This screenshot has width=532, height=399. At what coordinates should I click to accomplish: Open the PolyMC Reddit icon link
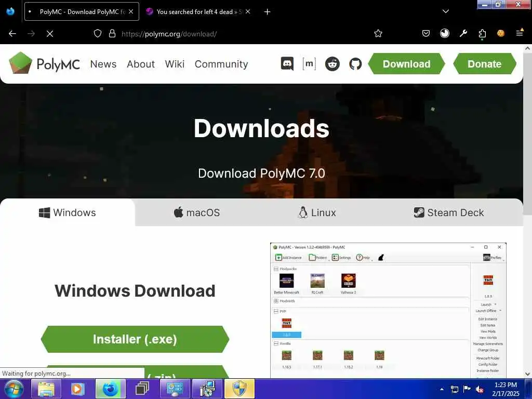(332, 64)
